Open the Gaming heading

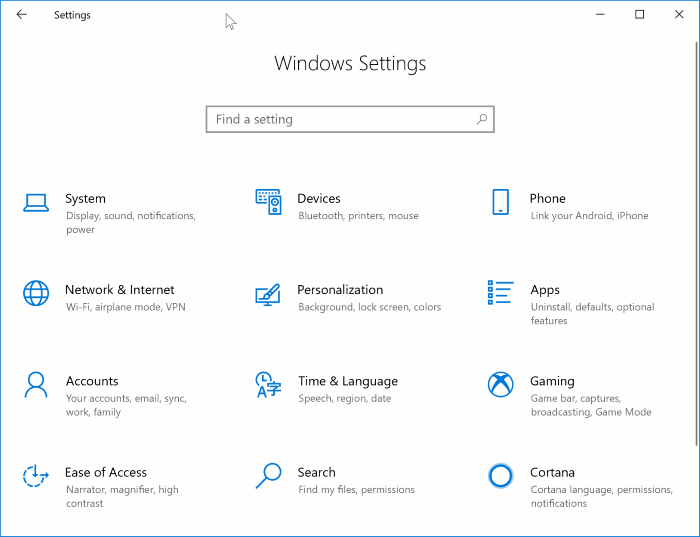pos(552,382)
